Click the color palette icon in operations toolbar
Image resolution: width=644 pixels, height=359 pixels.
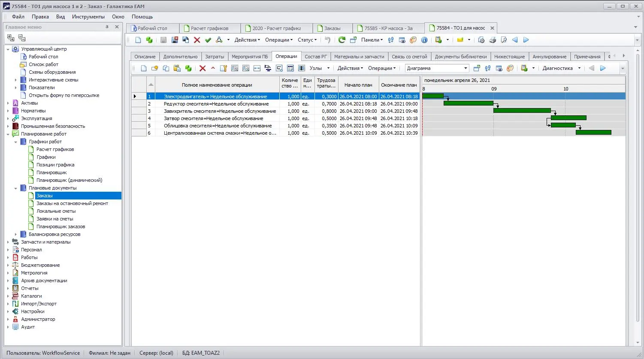(x=510, y=68)
